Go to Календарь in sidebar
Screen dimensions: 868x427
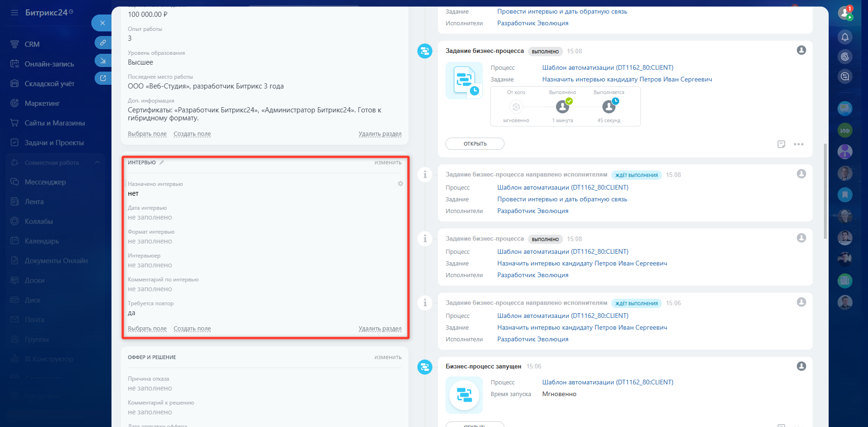[x=42, y=241]
